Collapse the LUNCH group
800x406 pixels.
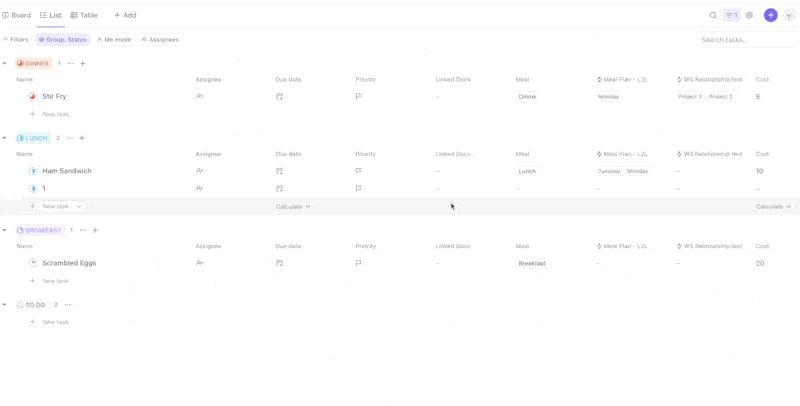pyautogui.click(x=5, y=138)
